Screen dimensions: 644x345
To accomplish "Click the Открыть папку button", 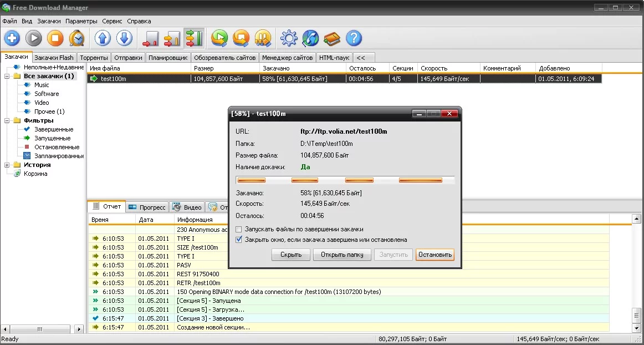I will (342, 255).
